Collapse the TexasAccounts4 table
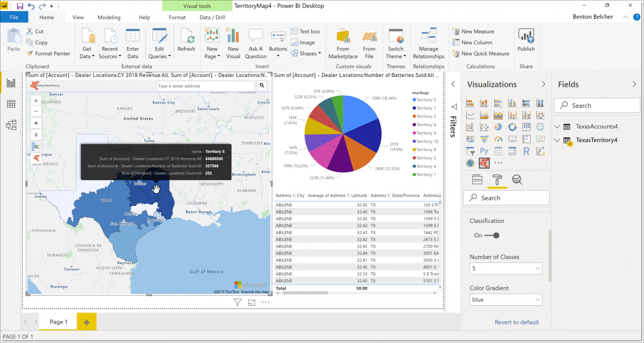The height and width of the screenshot is (343, 644). click(557, 126)
